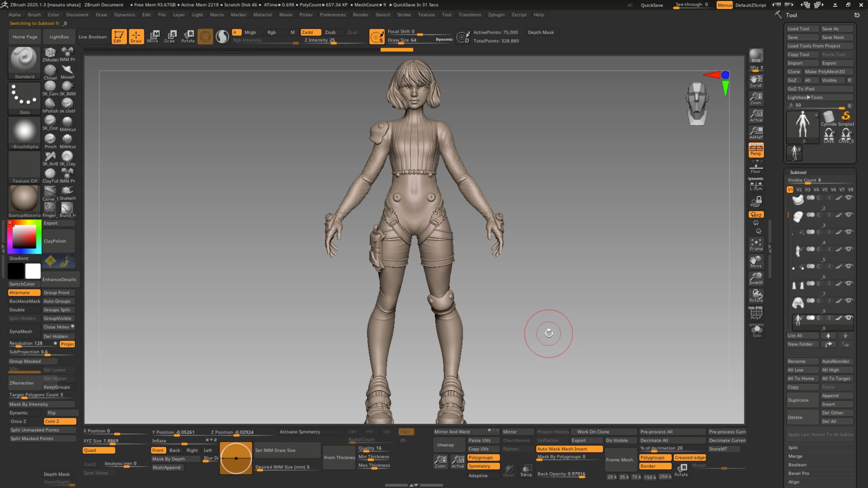Toggle the Floor grid icon
The height and width of the screenshot is (488, 868).
point(756,168)
